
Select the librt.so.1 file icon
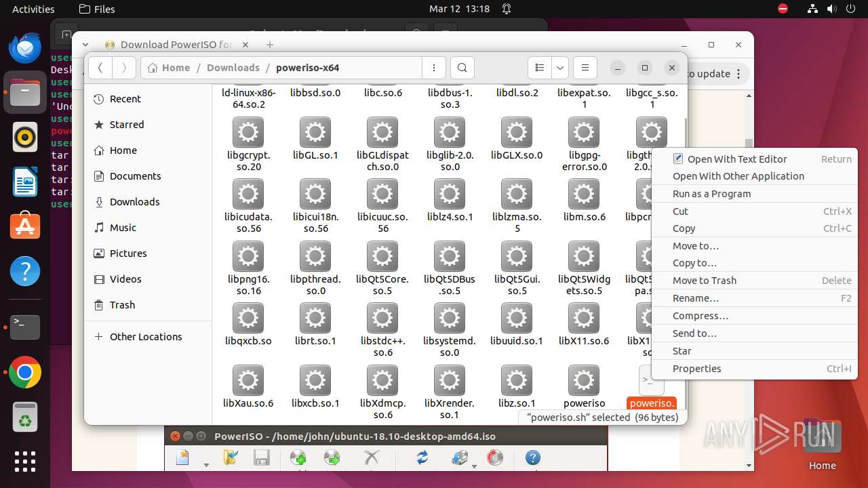(315, 319)
